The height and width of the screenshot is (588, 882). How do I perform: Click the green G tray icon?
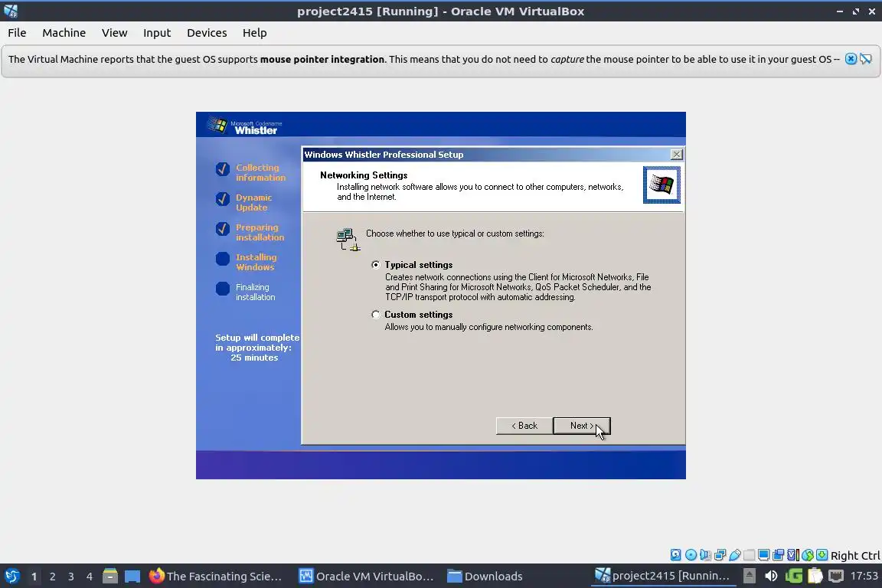[794, 577]
